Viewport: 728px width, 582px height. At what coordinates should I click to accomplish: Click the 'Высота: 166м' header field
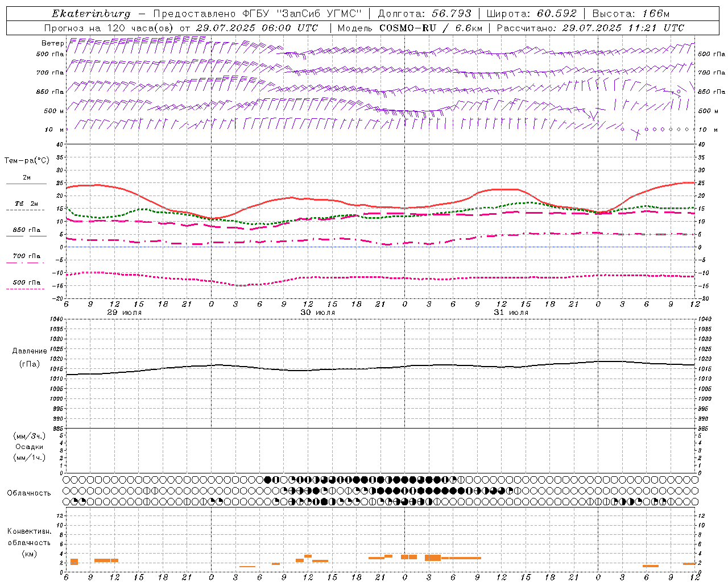point(631,14)
